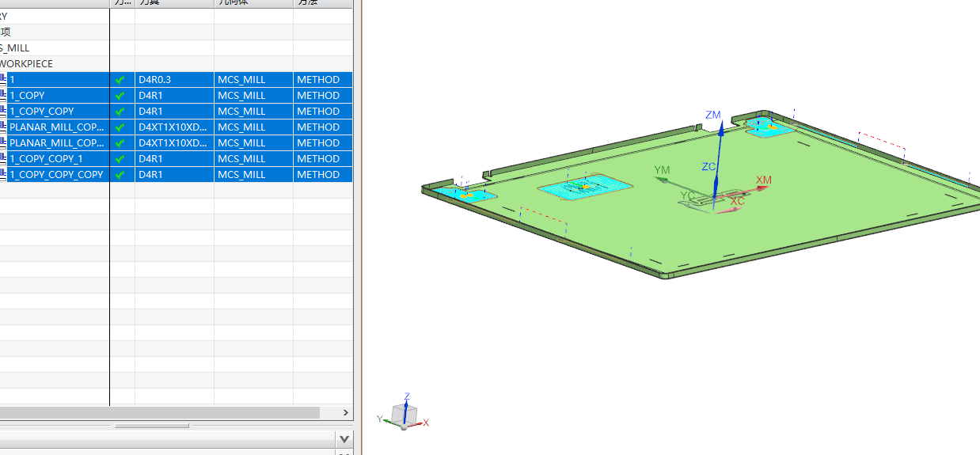Select the WORKPIECE geometry node
The image size is (980, 455).
point(26,64)
